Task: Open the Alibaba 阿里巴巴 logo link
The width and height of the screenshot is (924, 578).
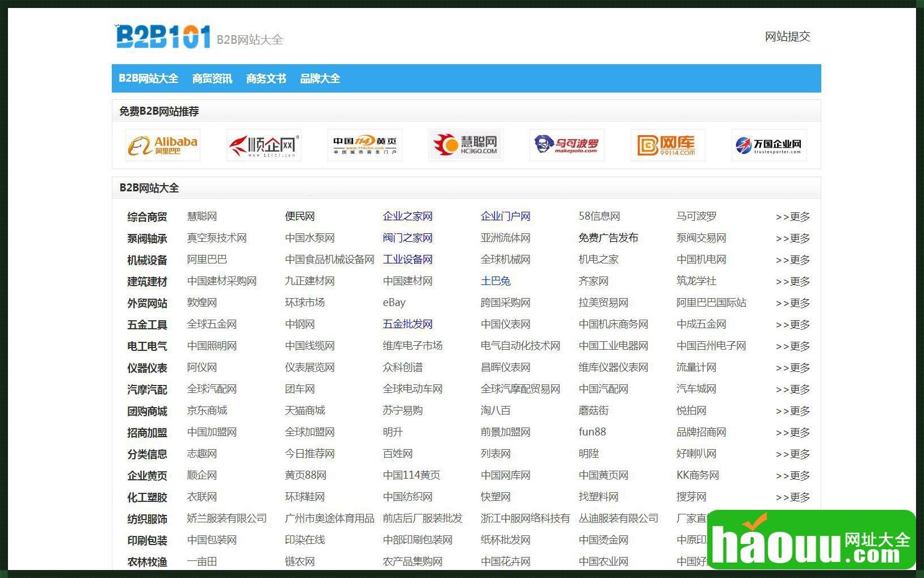Action: pos(163,145)
